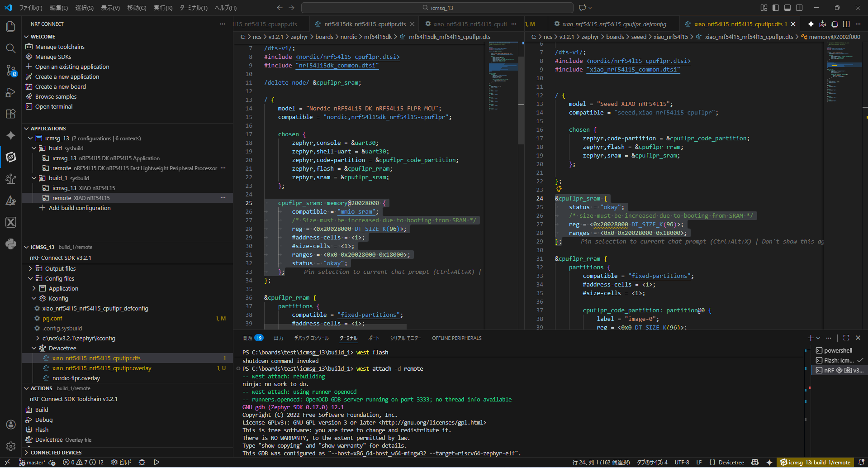Viewport: 868px width, 468px height.
Task: Toggle the bottom panel layout button
Action: (x=787, y=8)
